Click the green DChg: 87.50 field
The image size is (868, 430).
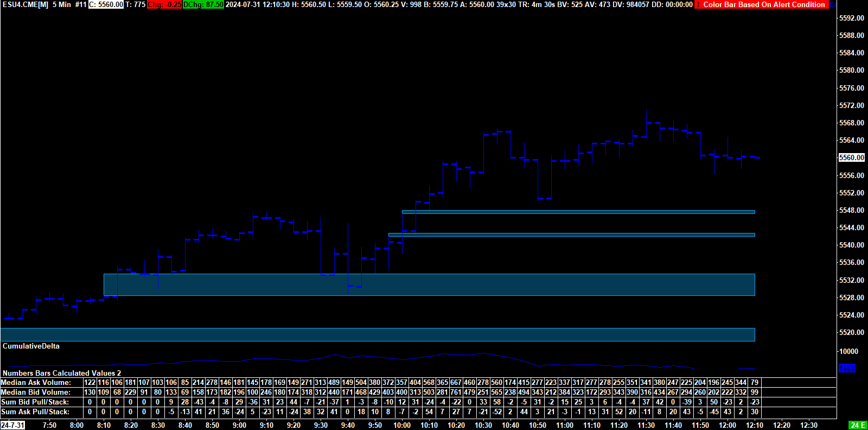203,4
